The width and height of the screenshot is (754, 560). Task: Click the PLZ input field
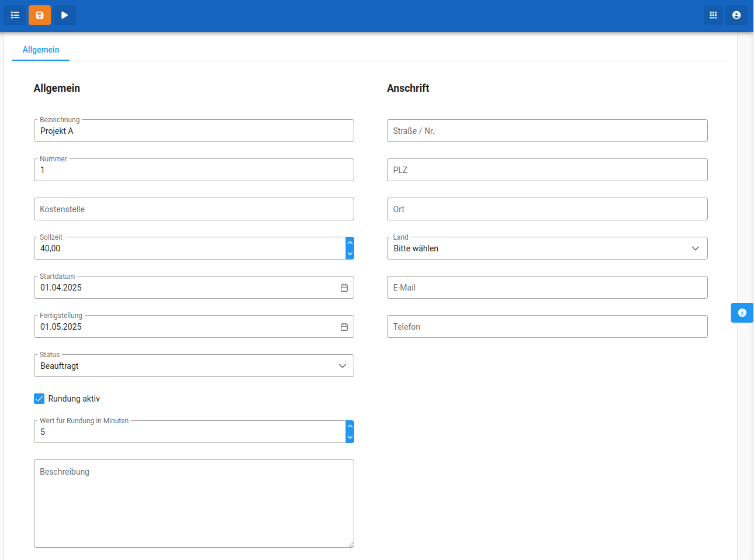(547, 170)
